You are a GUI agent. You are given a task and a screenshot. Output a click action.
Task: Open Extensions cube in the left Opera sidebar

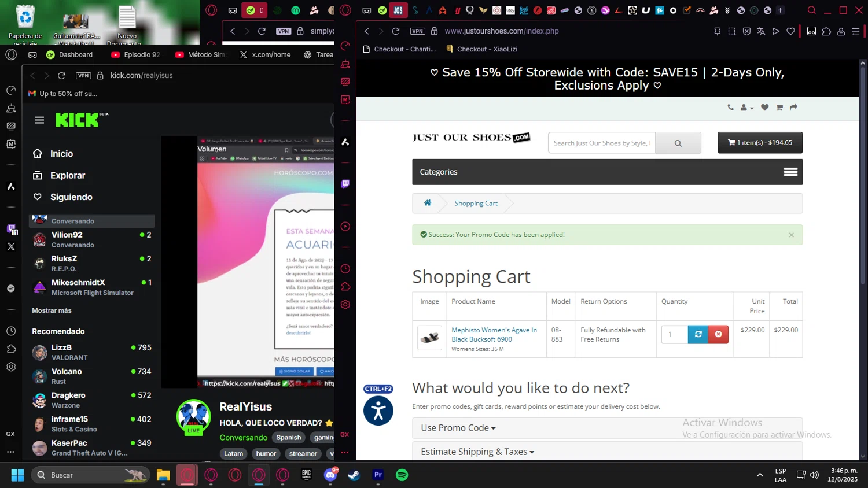[x=11, y=349]
